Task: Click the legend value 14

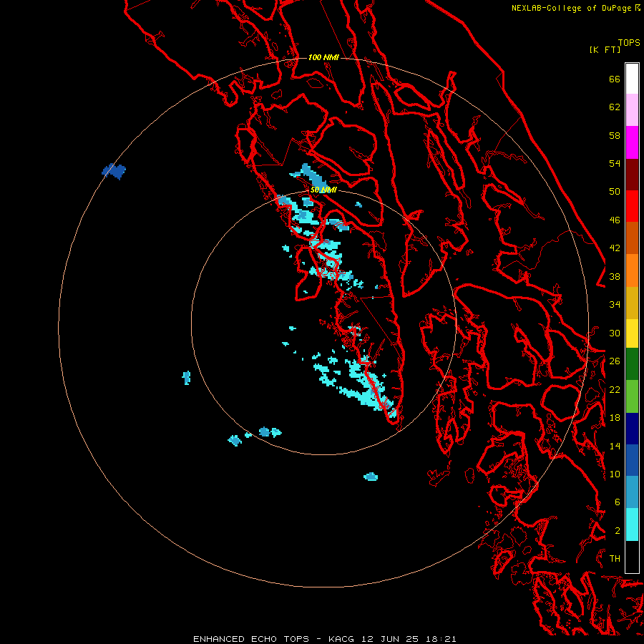Action: [x=615, y=446]
